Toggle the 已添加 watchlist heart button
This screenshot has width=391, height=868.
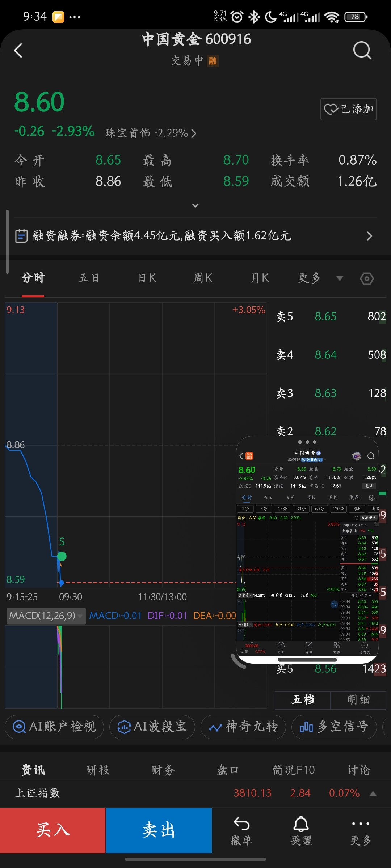point(348,109)
